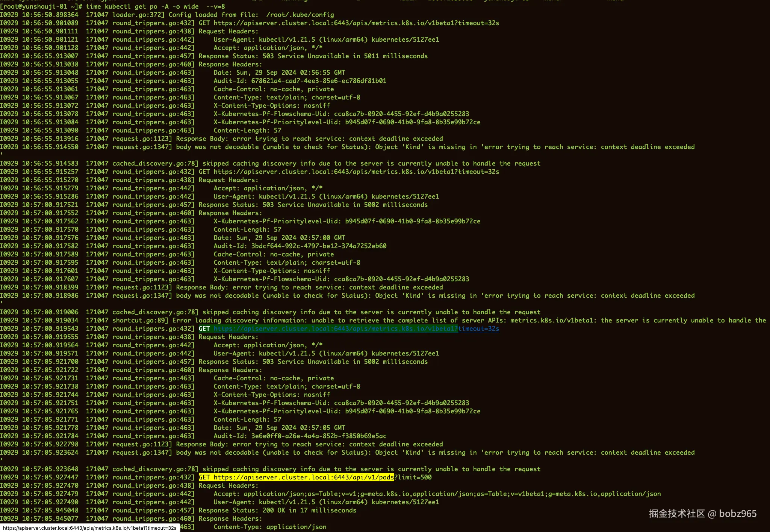Viewport: 770px width, 532px height.
Task: Click the yellow-highlighted api/v1/pods GET URL
Action: tap(304, 477)
